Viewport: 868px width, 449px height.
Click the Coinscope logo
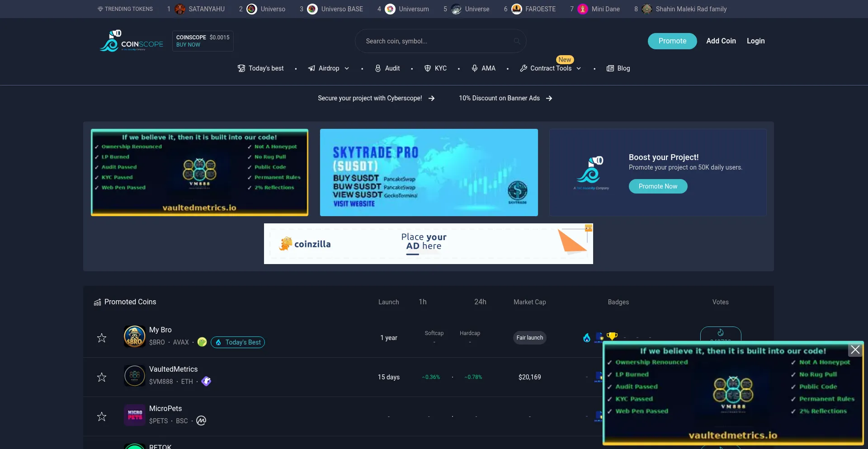[x=132, y=41]
